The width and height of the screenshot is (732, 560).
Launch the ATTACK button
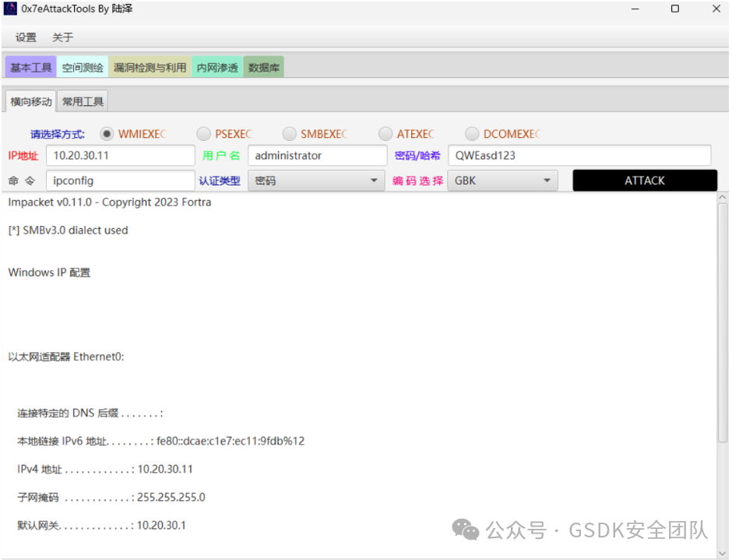click(645, 181)
